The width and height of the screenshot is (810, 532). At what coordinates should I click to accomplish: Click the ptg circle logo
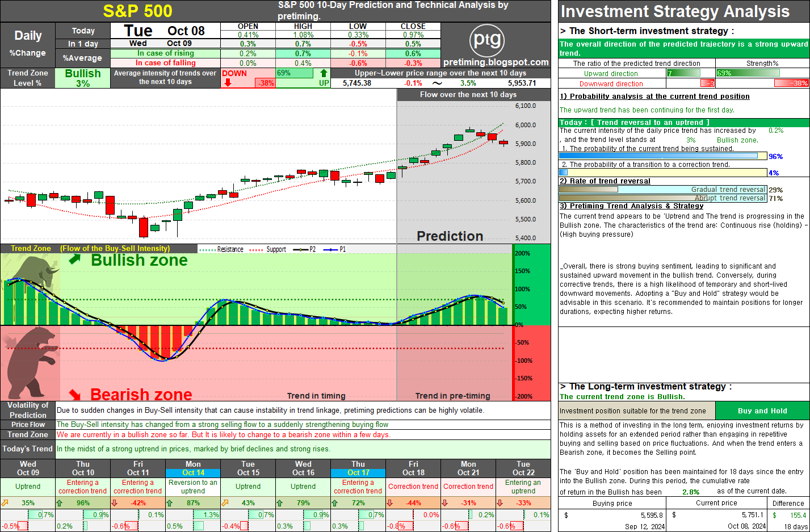pyautogui.click(x=487, y=40)
